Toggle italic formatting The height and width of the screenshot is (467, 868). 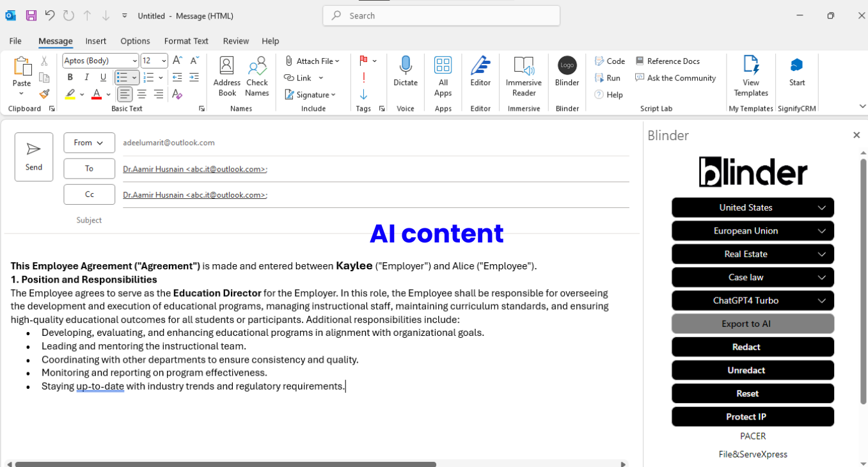(x=86, y=77)
